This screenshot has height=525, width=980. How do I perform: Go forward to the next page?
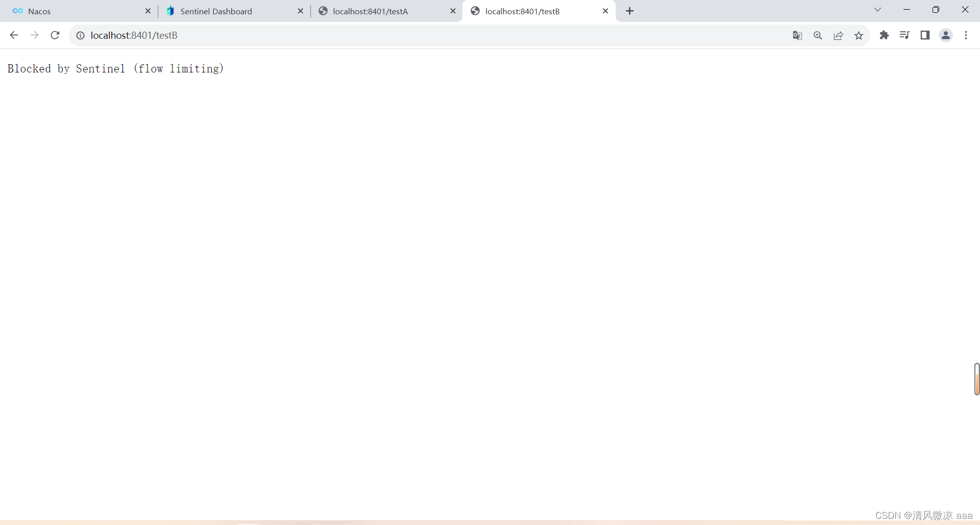click(x=34, y=35)
